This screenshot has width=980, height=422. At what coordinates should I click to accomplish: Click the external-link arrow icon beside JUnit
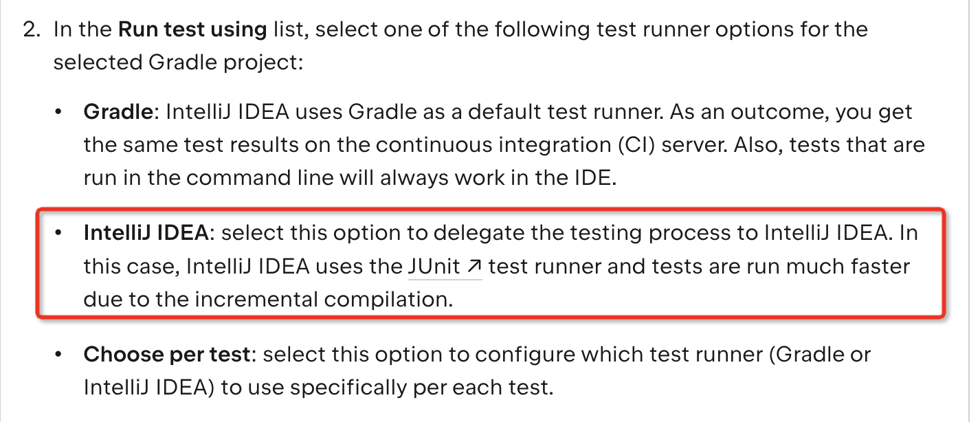[x=474, y=267]
